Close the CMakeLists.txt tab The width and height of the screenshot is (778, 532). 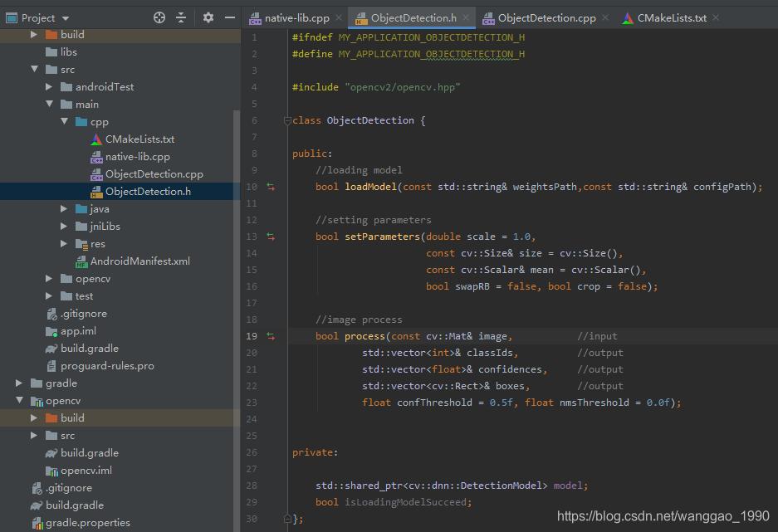(716, 18)
